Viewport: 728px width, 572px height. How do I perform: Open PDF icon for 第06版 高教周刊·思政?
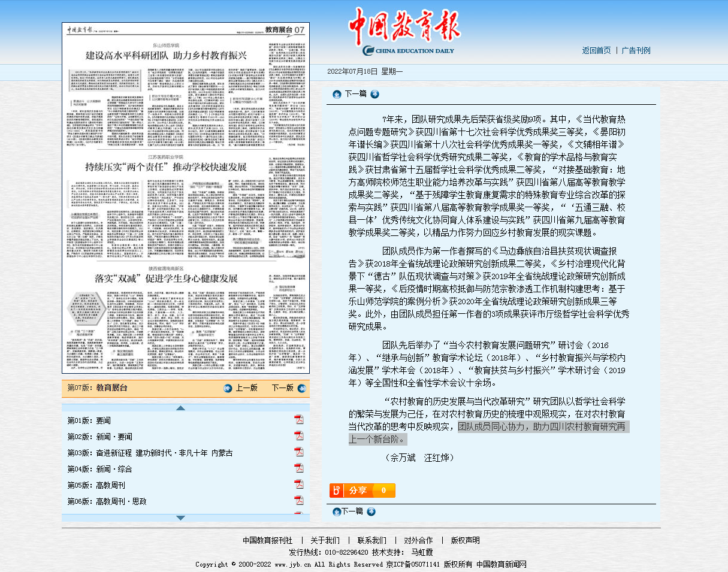tap(298, 500)
